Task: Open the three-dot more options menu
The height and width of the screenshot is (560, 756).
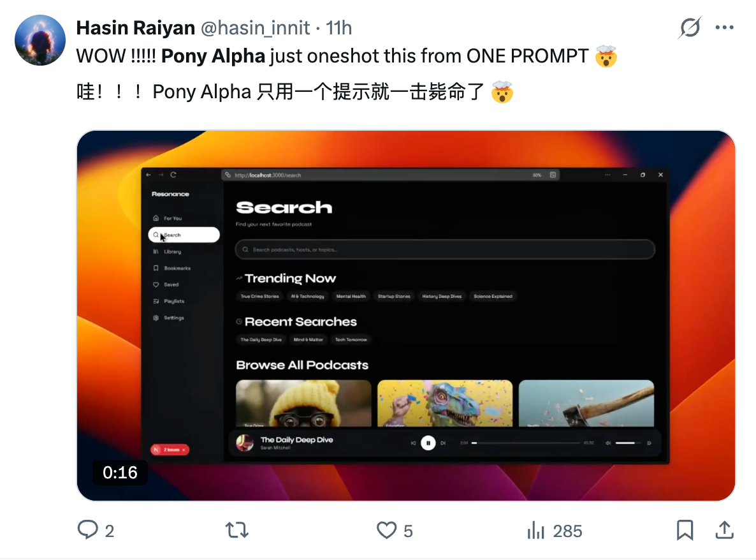Action: tap(724, 27)
